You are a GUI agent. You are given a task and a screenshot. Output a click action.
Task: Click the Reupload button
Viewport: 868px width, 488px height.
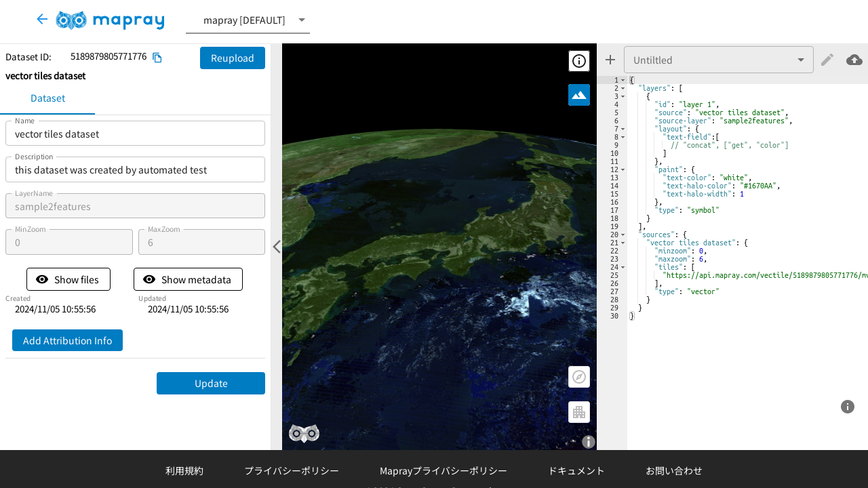pos(232,58)
